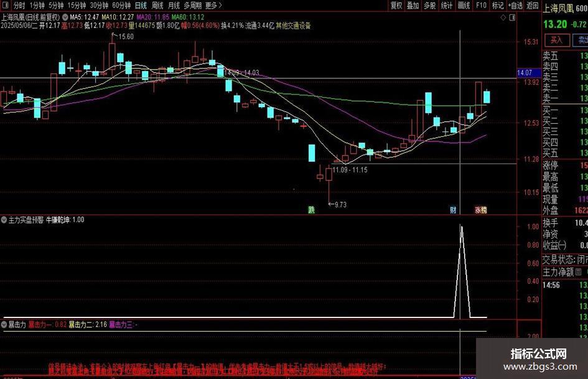Click the 涨榜 marker below the chart
Viewport: 588px width, 379px height.
click(x=481, y=210)
